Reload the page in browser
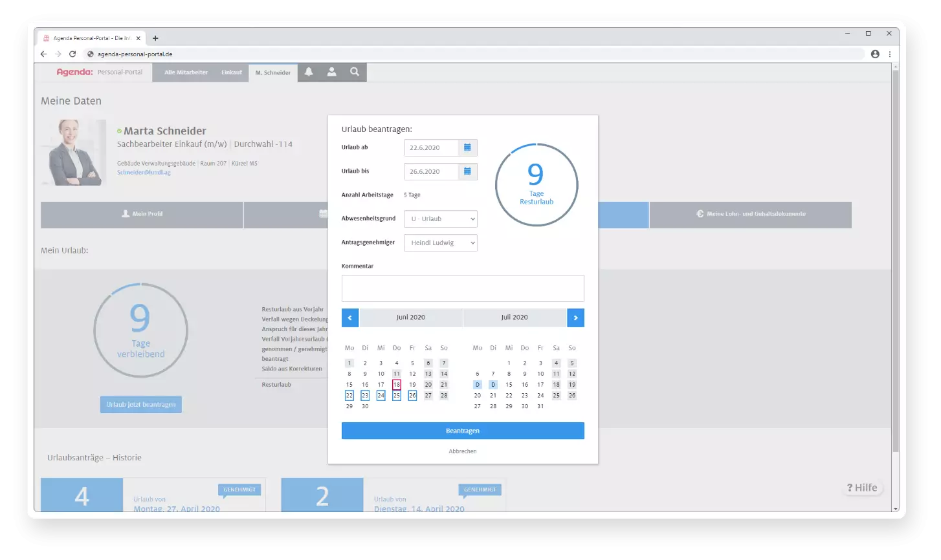Screen dimensions: 941x560 72,54
